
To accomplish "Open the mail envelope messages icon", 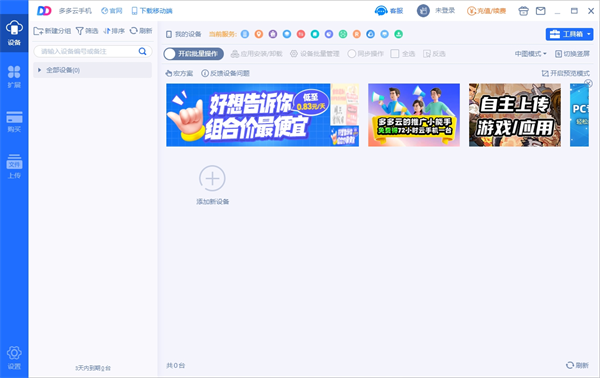I will [540, 11].
